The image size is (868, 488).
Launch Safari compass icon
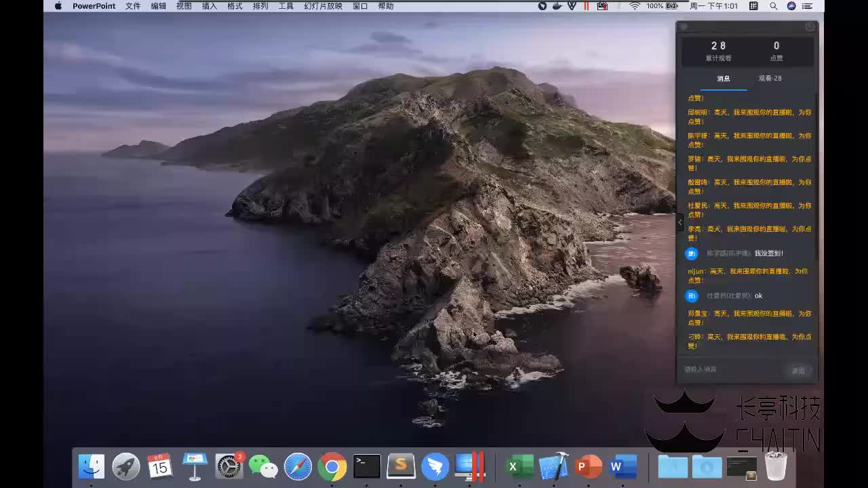pos(298,466)
